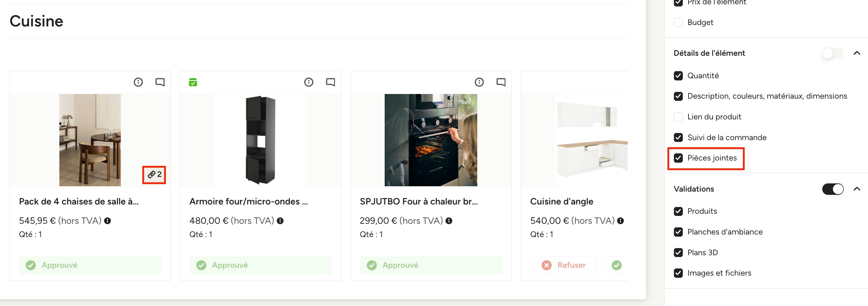Click green order tracking icon on Armoire card
This screenshot has height=306, width=868.
coord(193,82)
